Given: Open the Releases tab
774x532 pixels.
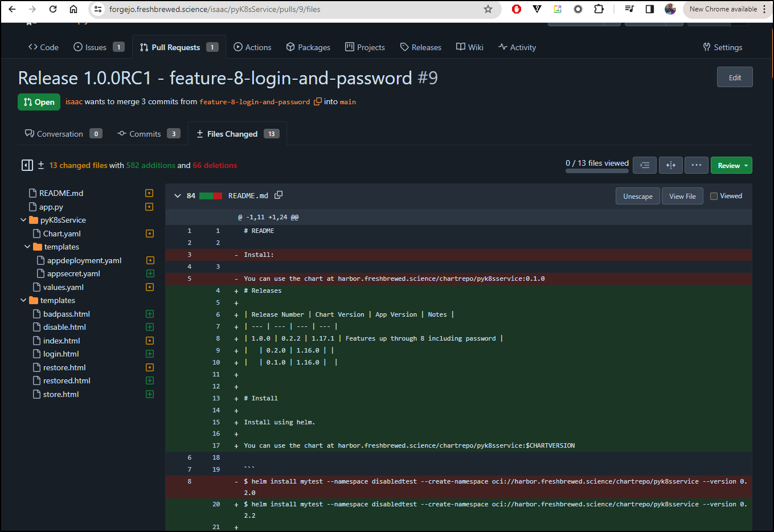Looking at the screenshot, I should coord(421,47).
